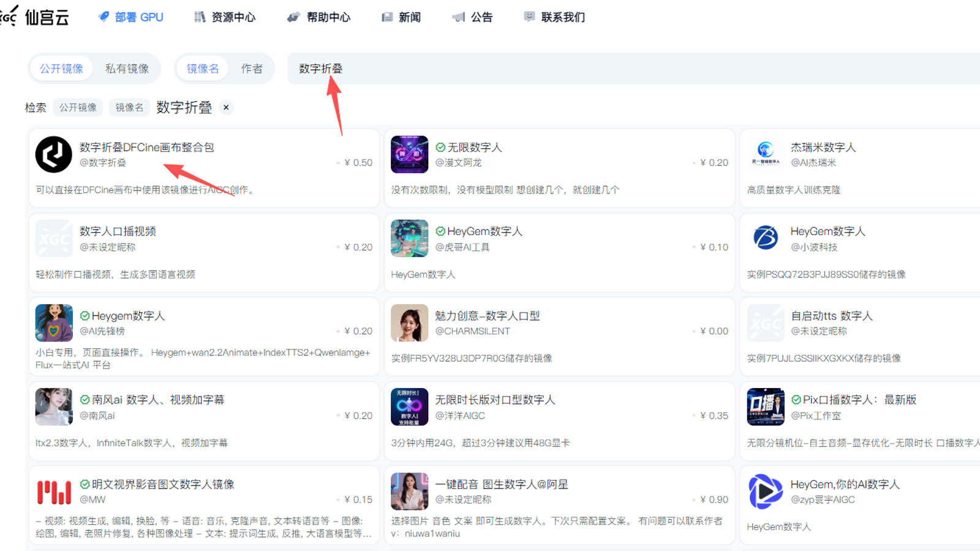Open HeyGem数字人 logo by 小波科技
Screen dimensions: 980x551
[x=766, y=239]
